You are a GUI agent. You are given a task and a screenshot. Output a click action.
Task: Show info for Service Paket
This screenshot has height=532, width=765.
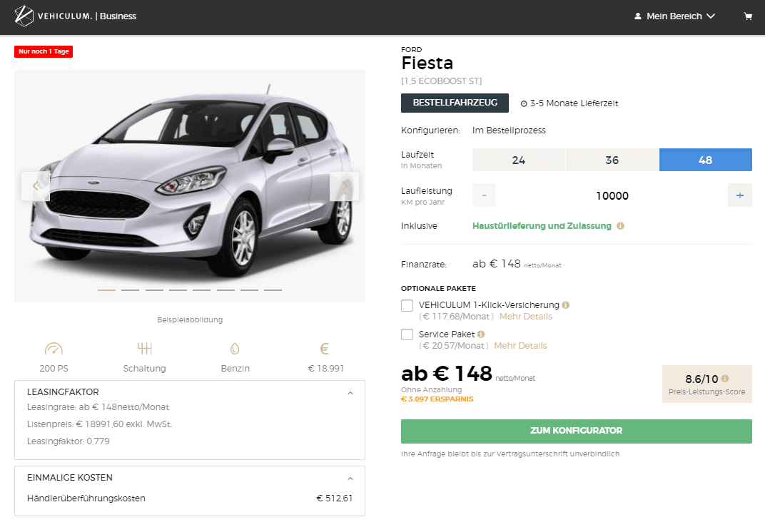point(481,334)
